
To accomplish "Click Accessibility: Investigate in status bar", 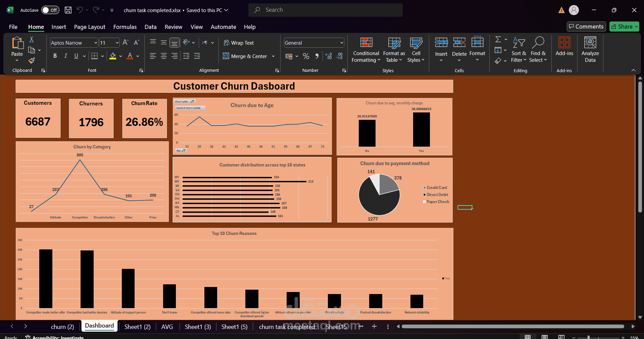I will [x=55, y=337].
